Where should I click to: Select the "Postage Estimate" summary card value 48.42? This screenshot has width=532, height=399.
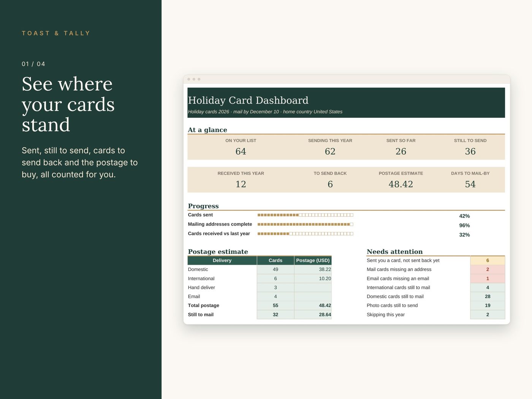pyautogui.click(x=401, y=184)
